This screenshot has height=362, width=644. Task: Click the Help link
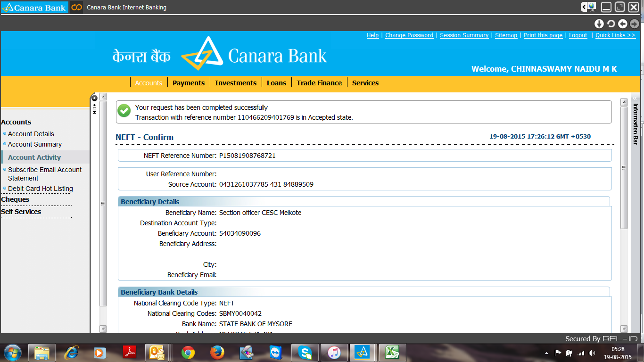click(372, 35)
